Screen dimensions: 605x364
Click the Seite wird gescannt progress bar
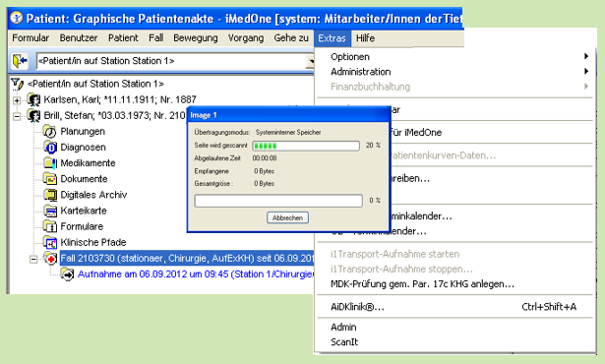tap(306, 146)
